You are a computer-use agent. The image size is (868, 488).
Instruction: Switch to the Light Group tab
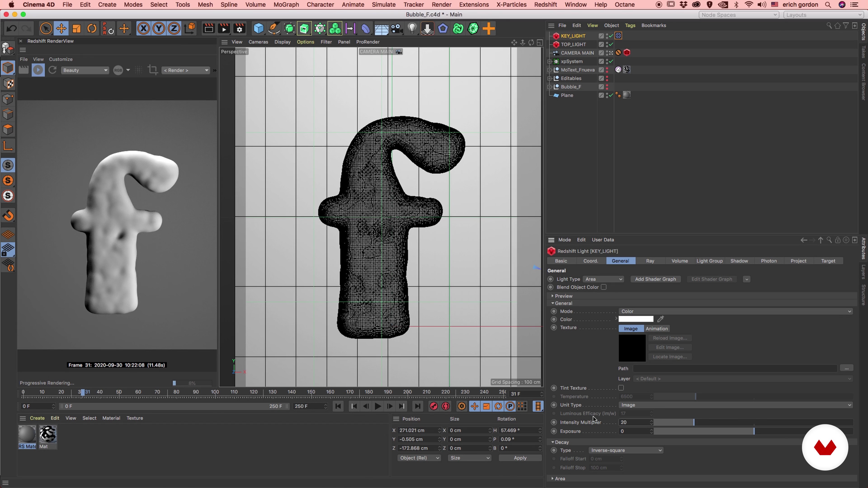click(x=709, y=261)
